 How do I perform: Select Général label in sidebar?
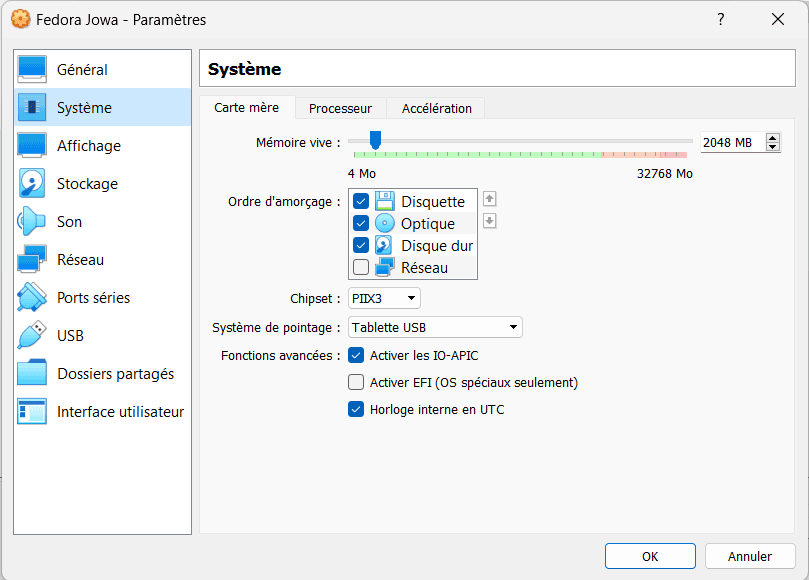(82, 70)
